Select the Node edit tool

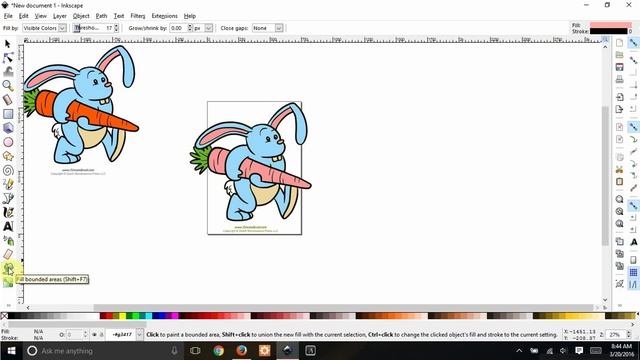tap(8, 58)
